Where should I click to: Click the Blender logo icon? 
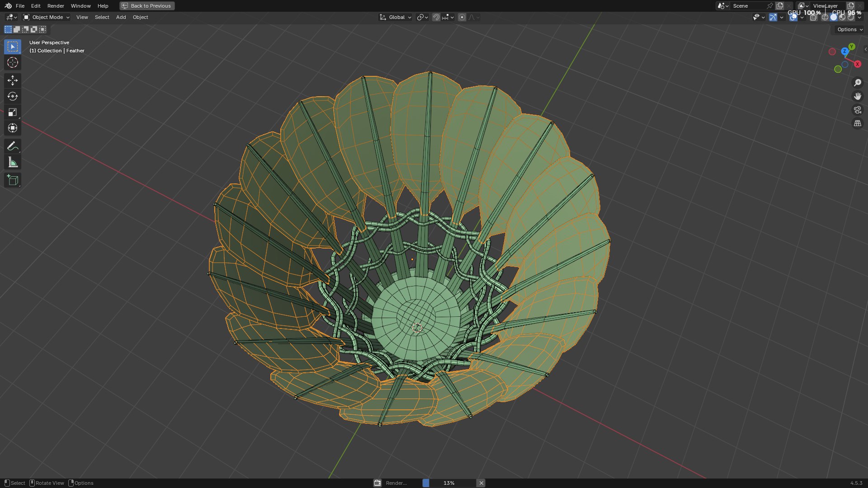pyautogui.click(x=8, y=6)
